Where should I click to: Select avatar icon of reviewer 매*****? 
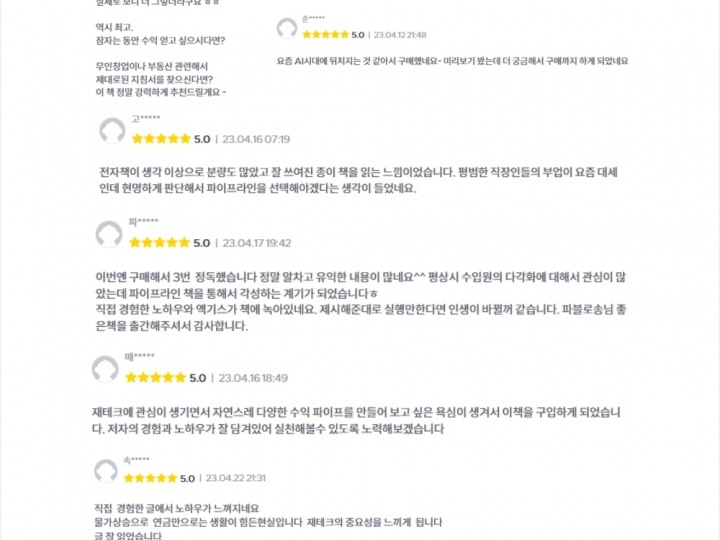(105, 369)
